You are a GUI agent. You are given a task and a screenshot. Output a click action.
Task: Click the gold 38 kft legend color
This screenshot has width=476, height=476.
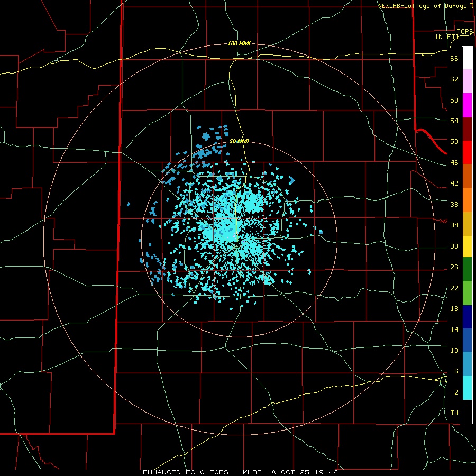pyautogui.click(x=467, y=224)
